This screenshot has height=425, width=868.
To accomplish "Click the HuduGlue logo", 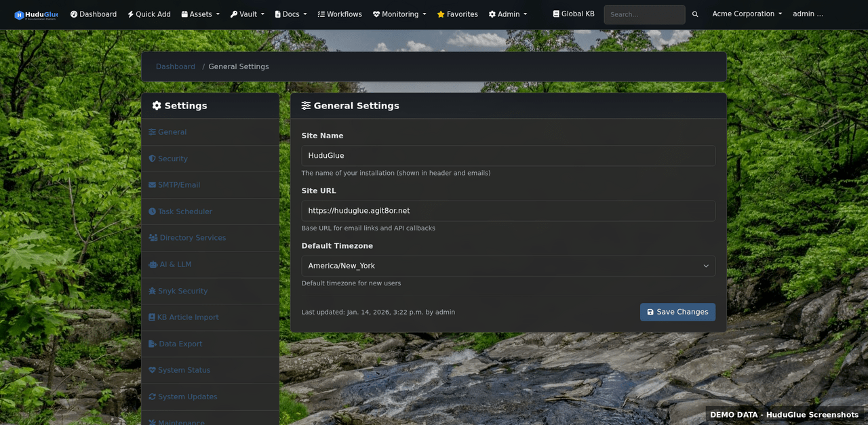I will click(36, 14).
